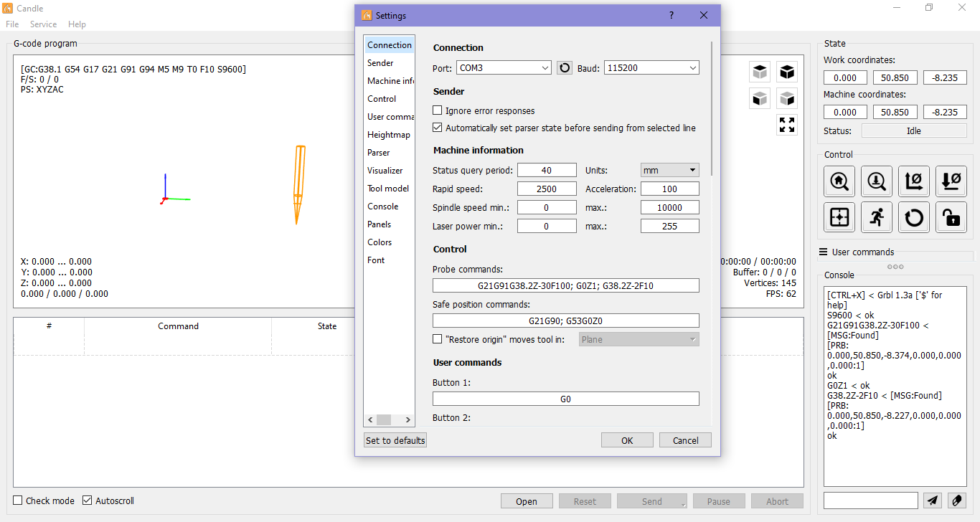
Task: Start the Z-probe with the probe icon
Action: (877, 181)
